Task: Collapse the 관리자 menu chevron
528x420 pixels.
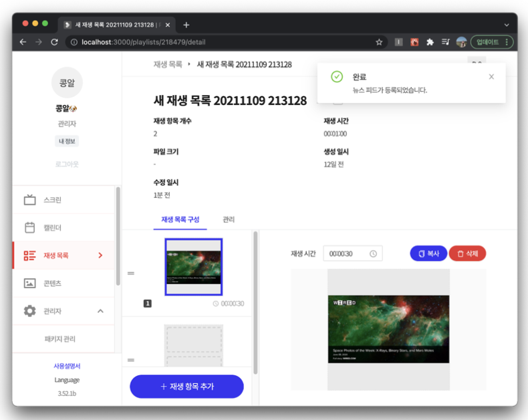Action: point(100,311)
